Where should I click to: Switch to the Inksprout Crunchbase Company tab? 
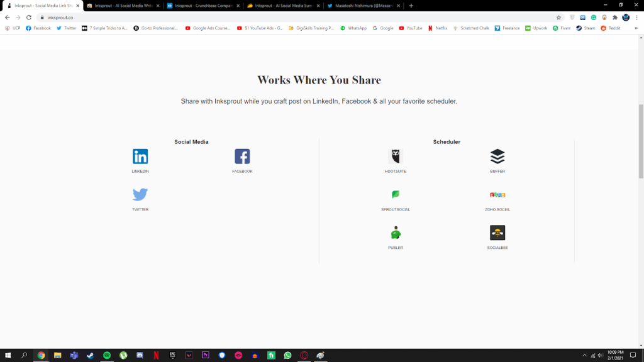coord(204,6)
